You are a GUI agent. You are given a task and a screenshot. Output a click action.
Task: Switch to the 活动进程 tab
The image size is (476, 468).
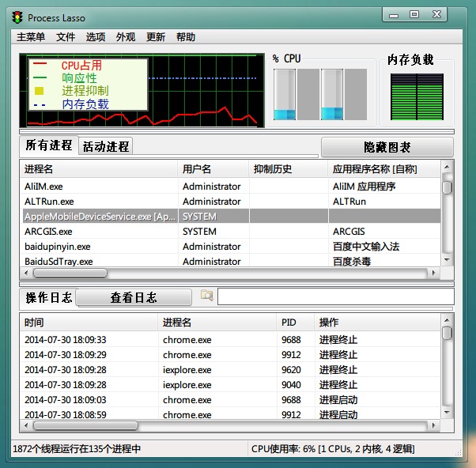tap(105, 146)
